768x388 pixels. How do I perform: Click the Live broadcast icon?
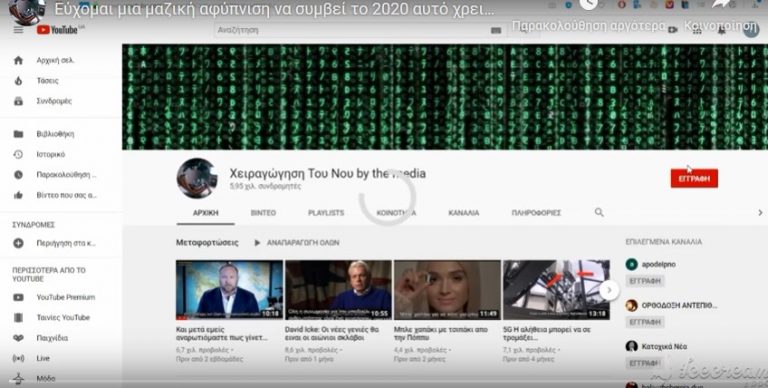click(x=18, y=359)
